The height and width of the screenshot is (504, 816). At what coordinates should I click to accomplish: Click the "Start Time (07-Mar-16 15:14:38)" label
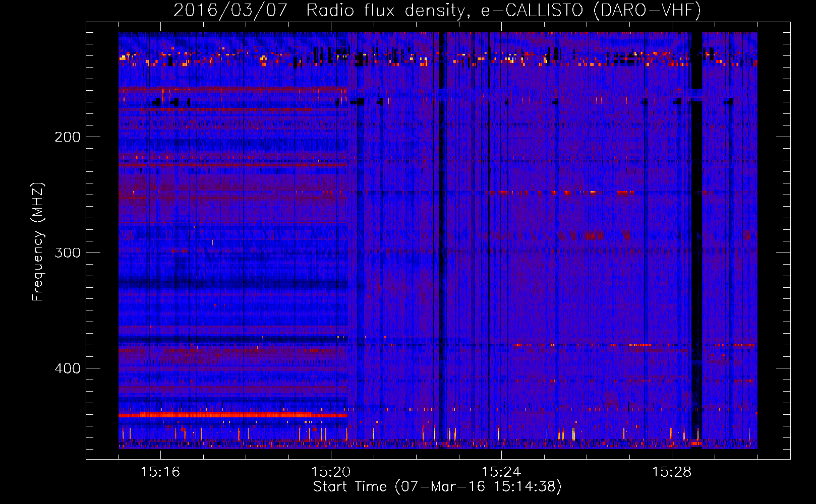[437, 487]
